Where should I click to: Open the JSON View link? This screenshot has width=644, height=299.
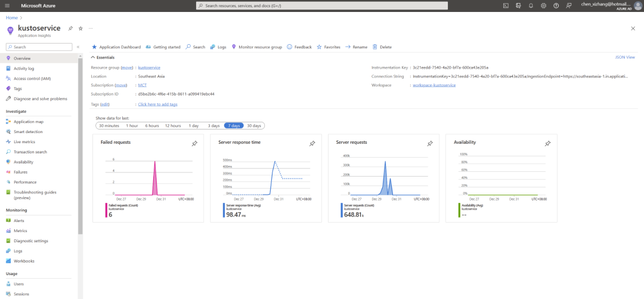click(625, 57)
